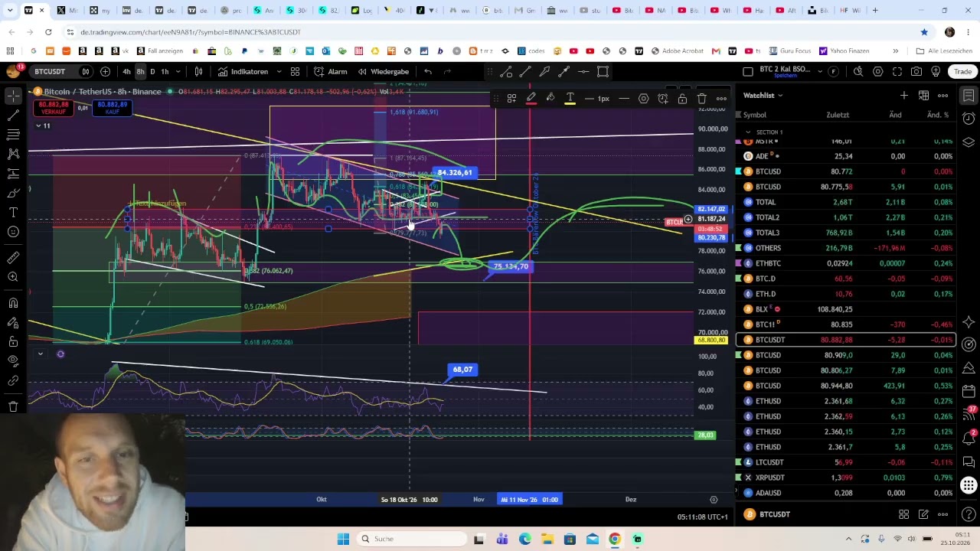Open the Fibonacci retracement tools
Image resolution: width=980 pixels, height=551 pixels.
click(13, 135)
